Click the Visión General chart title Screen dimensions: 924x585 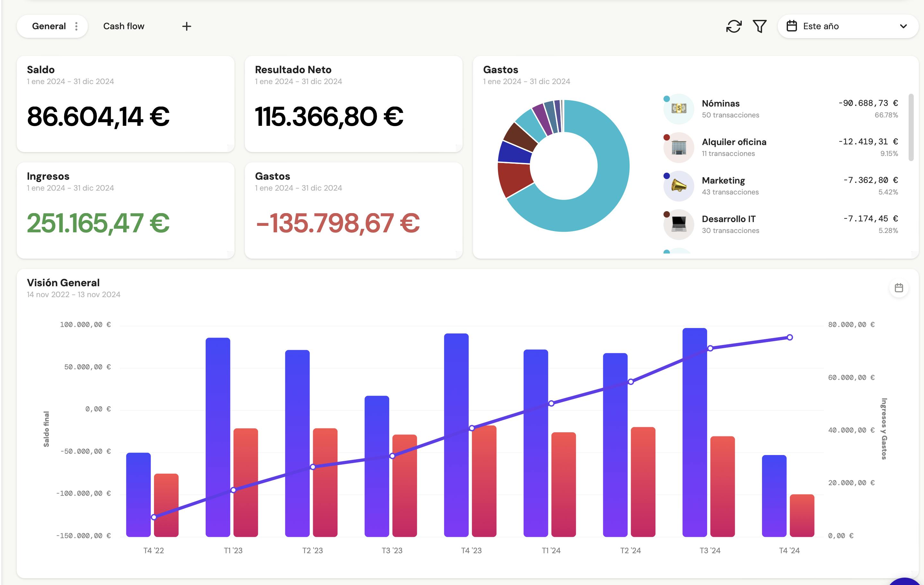(x=63, y=282)
